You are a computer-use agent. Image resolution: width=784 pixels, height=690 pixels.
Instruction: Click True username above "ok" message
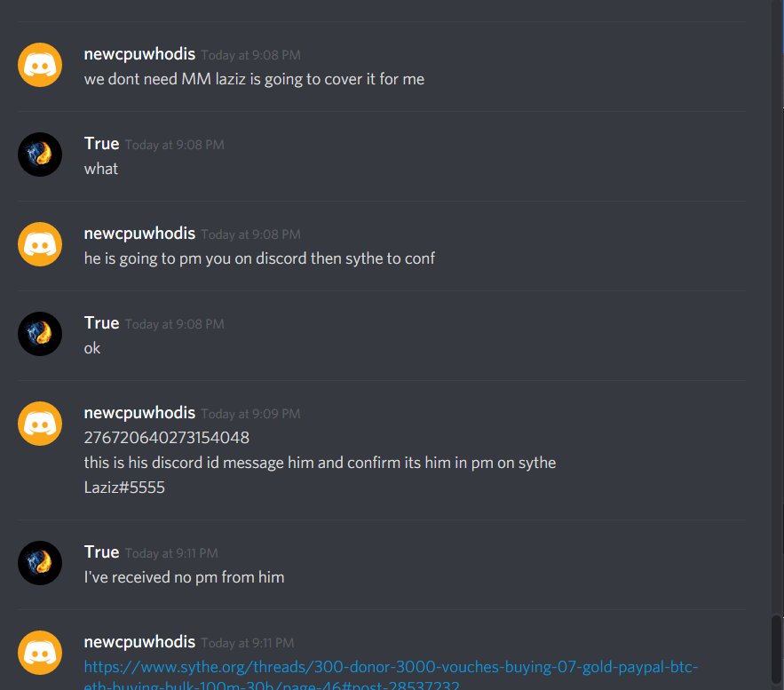[x=101, y=323]
